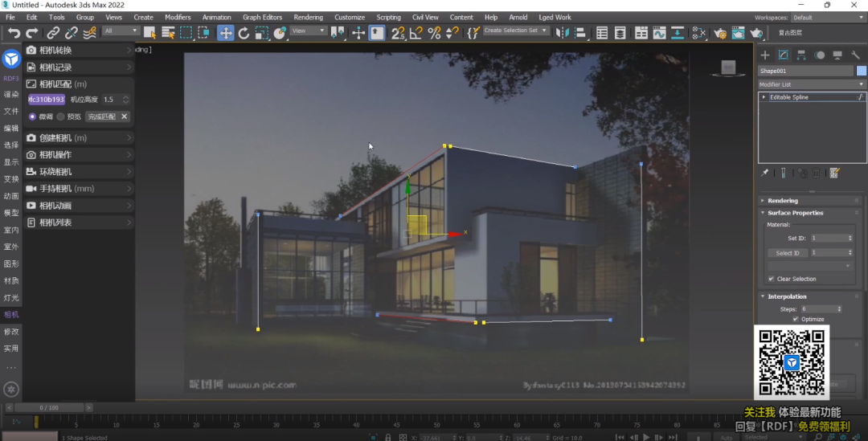
Task: Click the Unlink Selection icon
Action: tap(72, 33)
